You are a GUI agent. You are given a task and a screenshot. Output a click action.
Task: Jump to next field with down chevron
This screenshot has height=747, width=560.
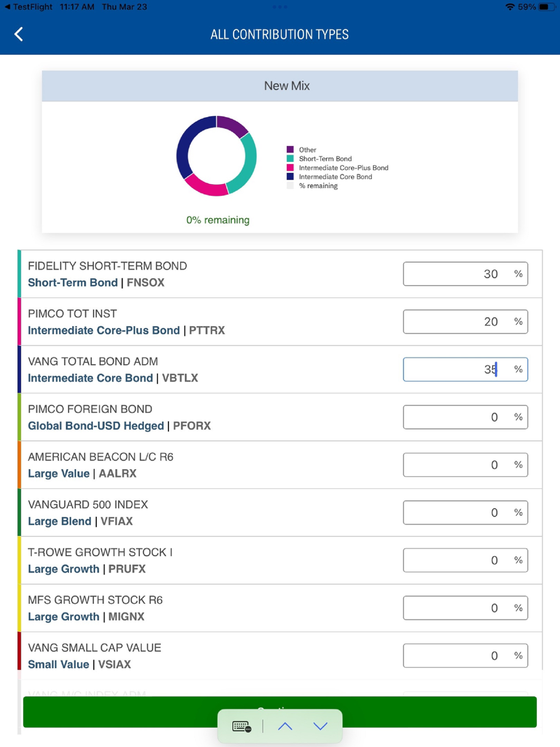coord(320,726)
